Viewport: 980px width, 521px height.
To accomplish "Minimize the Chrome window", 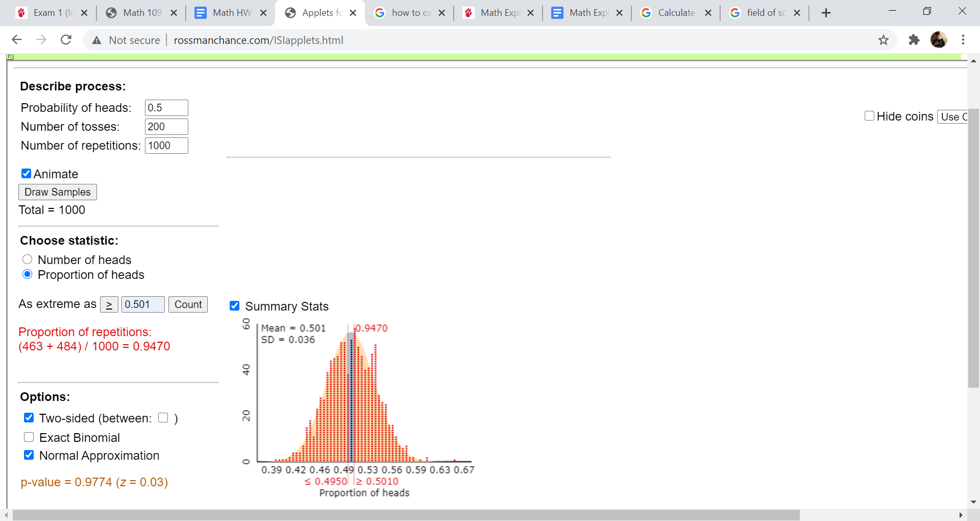I will pos(892,11).
